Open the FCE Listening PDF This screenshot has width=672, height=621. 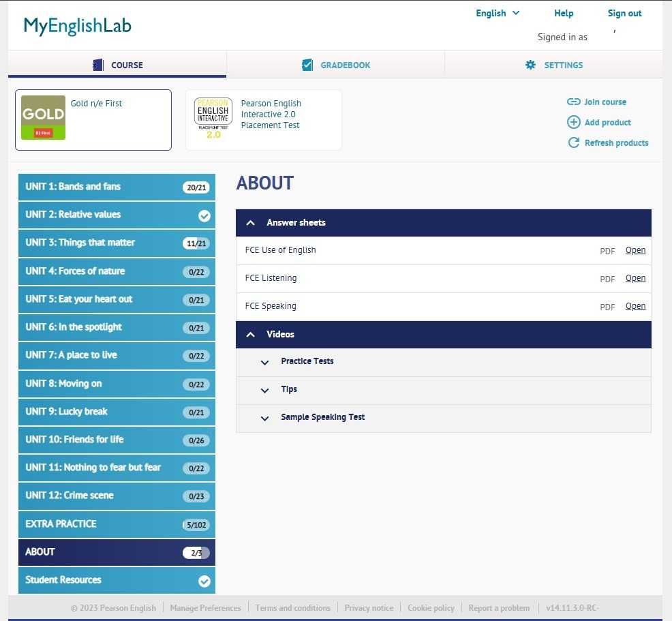click(x=635, y=278)
